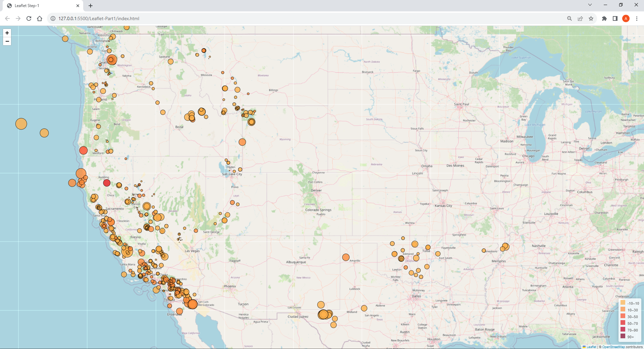This screenshot has height=349, width=644.
Task: Open the Extensions puzzle icon
Action: pos(604,18)
